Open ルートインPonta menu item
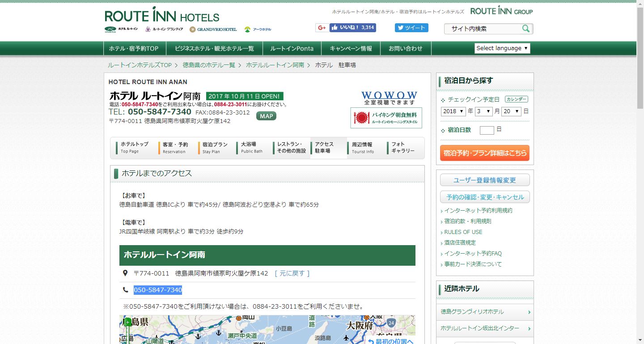 click(292, 48)
